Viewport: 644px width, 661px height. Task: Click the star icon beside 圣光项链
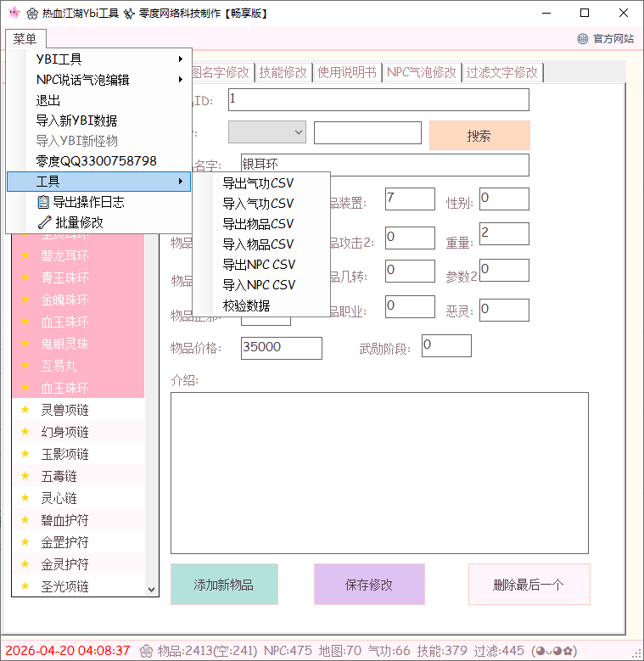(x=25, y=586)
